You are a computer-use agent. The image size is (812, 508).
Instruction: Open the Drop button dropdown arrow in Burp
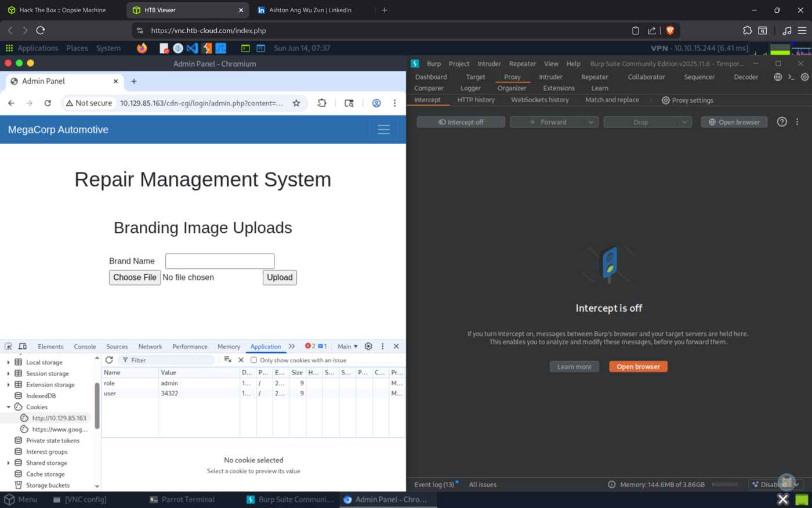pos(684,122)
